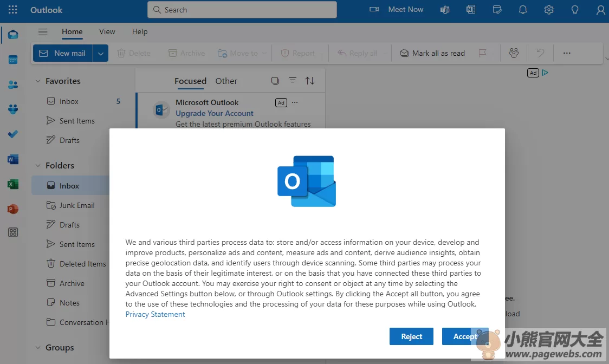Click the Undo icon in the toolbar

[540, 53]
